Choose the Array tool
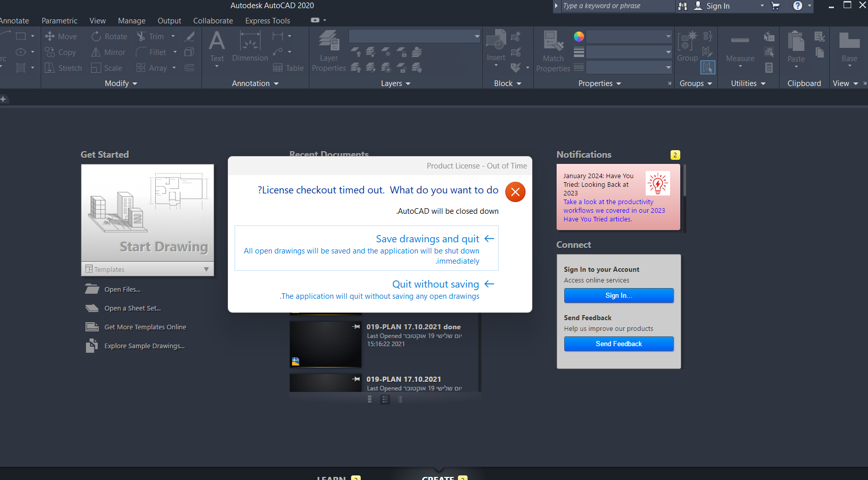Image resolution: width=868 pixels, height=480 pixels. (152, 68)
